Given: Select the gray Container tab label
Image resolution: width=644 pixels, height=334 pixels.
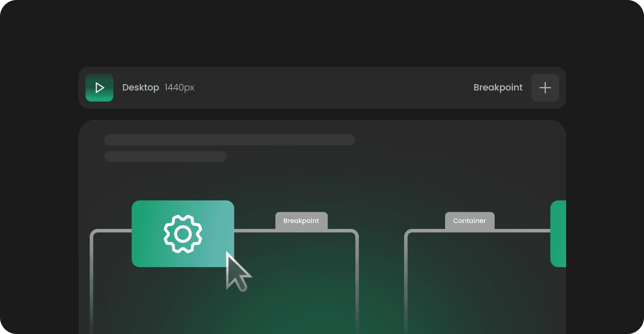Looking at the screenshot, I should [x=470, y=221].
